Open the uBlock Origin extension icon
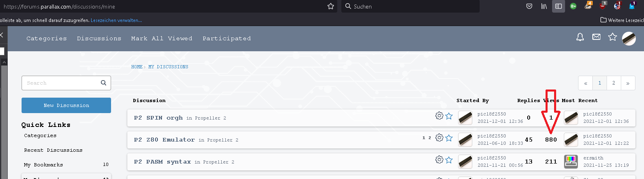Screen dimensions: 644x179 click(603, 6)
